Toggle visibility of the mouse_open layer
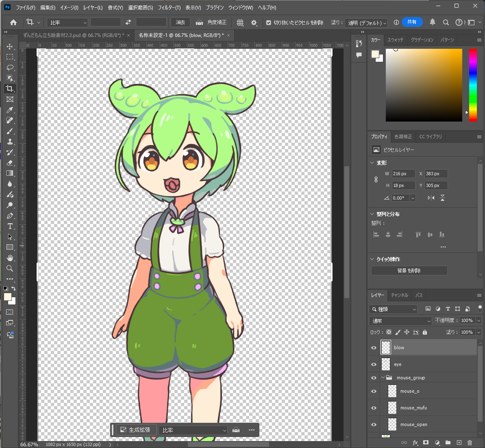 tap(373, 424)
